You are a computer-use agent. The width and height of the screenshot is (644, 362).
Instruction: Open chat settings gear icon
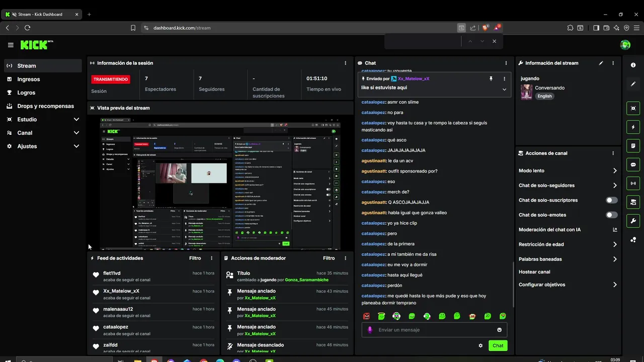coord(480,346)
